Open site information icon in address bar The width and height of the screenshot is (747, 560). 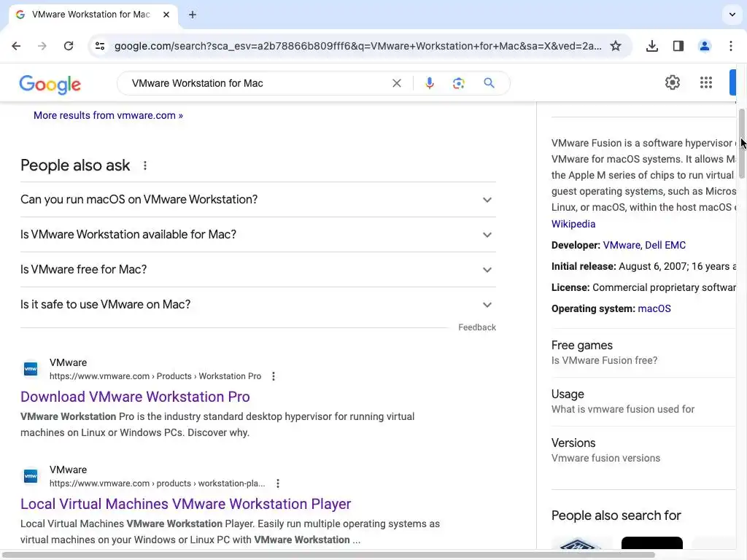click(x=100, y=46)
